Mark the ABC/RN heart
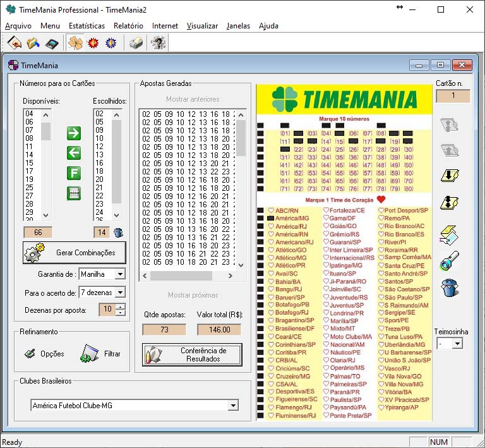 [x=271, y=210]
